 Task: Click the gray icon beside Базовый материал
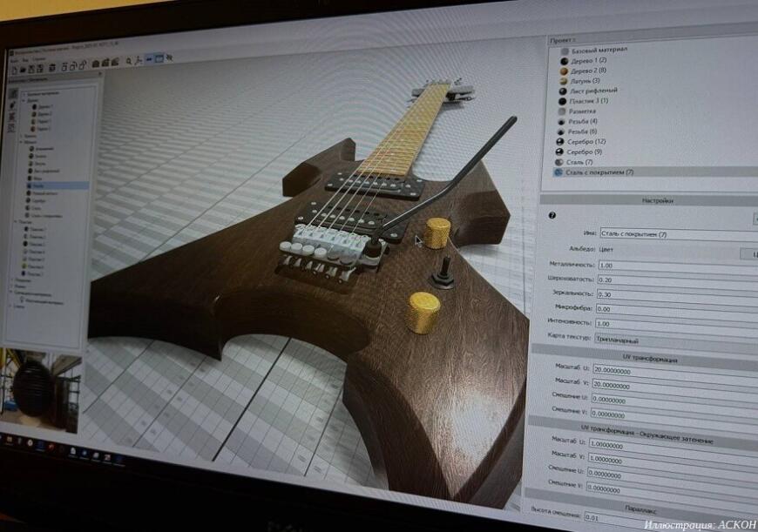pos(565,51)
